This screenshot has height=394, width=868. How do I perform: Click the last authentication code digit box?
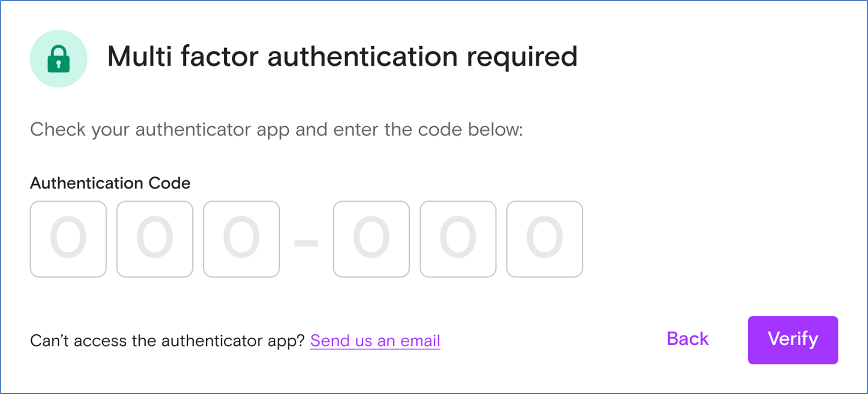tap(544, 239)
